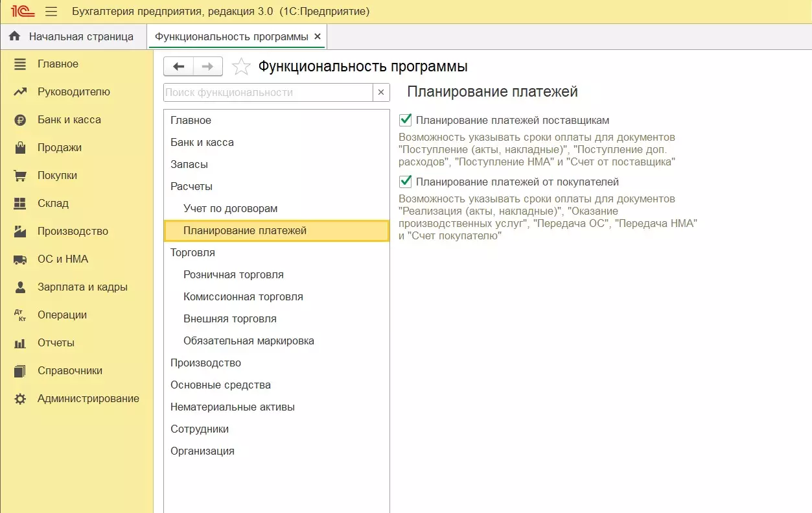Click the Планирование платежей heading text

[x=492, y=91]
